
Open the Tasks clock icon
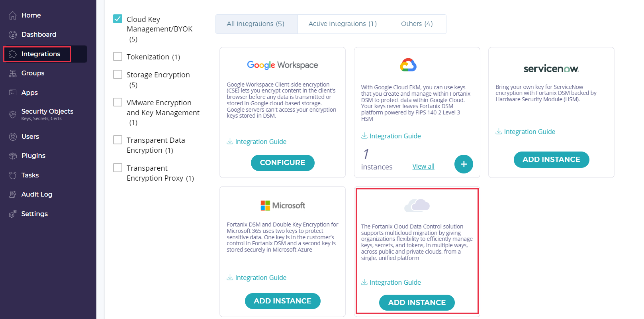[13, 175]
